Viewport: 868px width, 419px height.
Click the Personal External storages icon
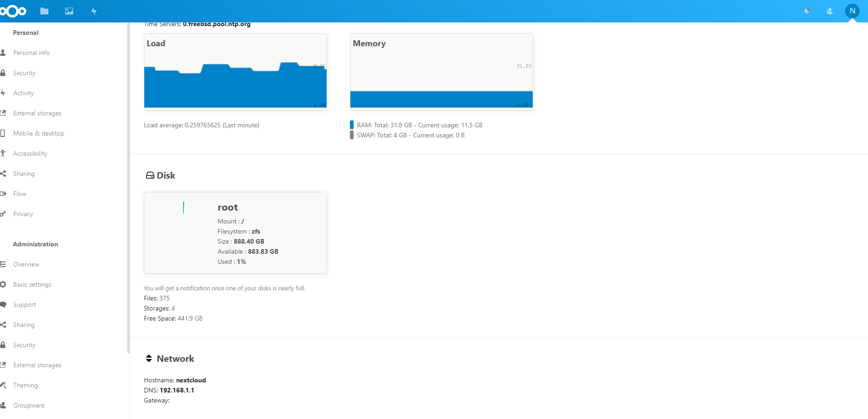(3, 113)
